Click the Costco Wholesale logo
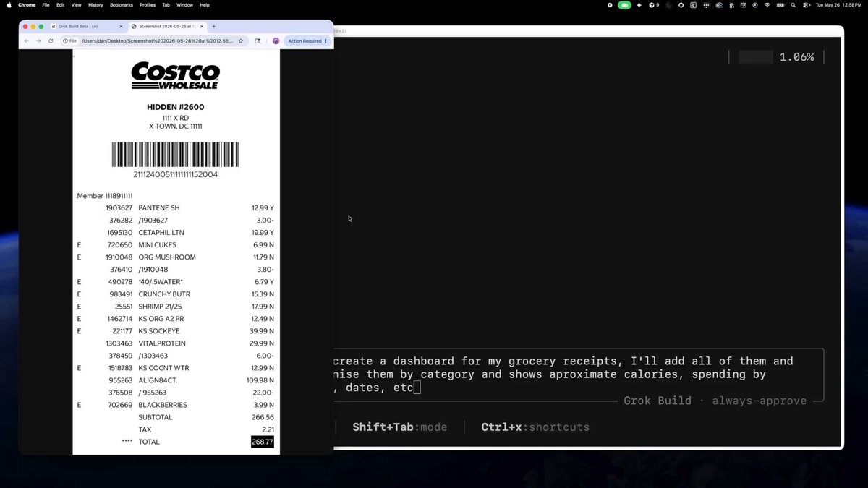868x488 pixels. pyautogui.click(x=176, y=76)
